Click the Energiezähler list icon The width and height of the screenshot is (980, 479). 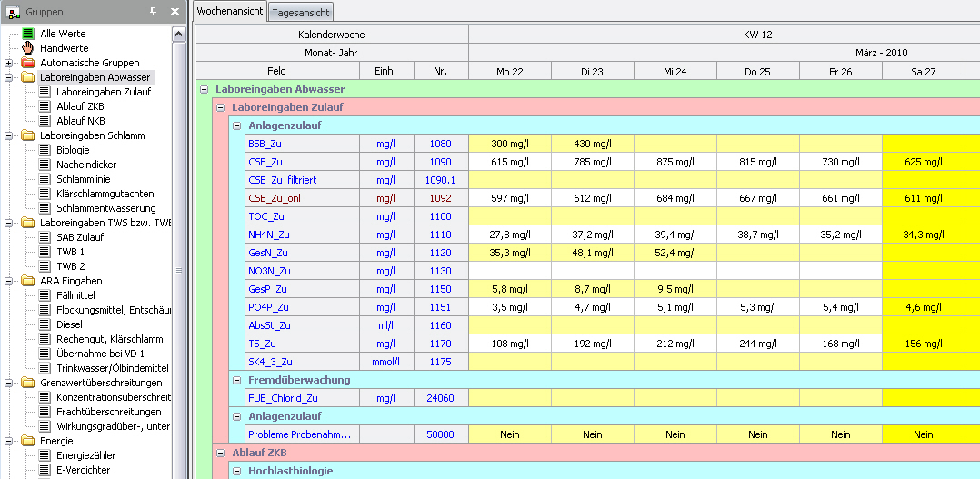45,455
